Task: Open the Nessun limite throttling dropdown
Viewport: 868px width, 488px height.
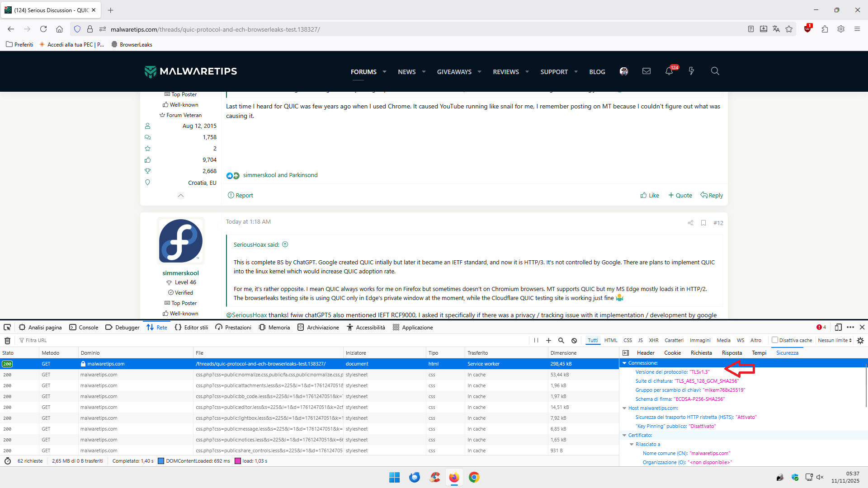Action: [835, 341]
